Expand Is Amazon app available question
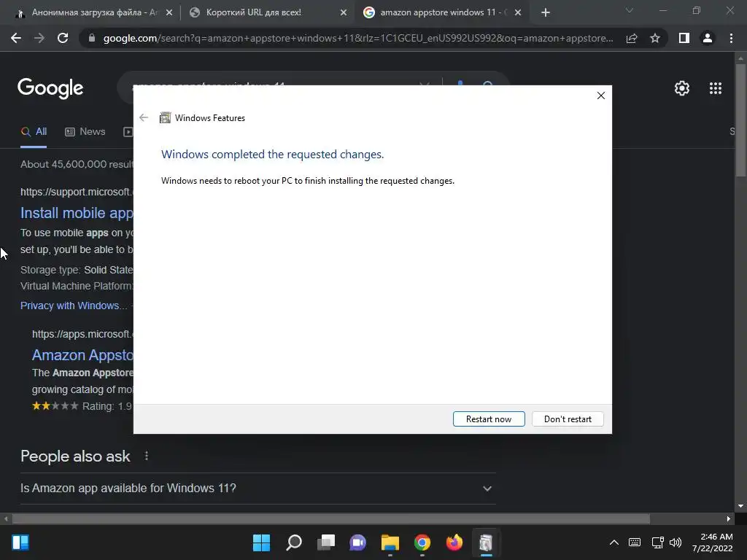Image resolution: width=747 pixels, height=560 pixels. [258, 488]
